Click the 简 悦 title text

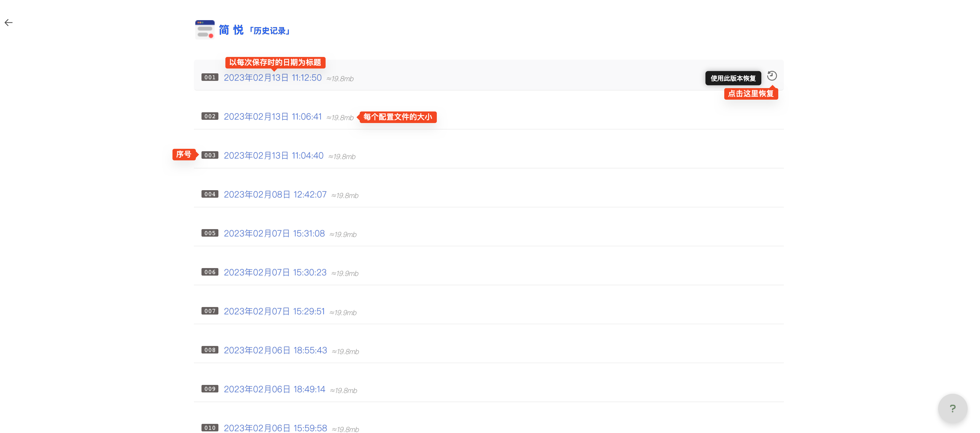click(231, 30)
